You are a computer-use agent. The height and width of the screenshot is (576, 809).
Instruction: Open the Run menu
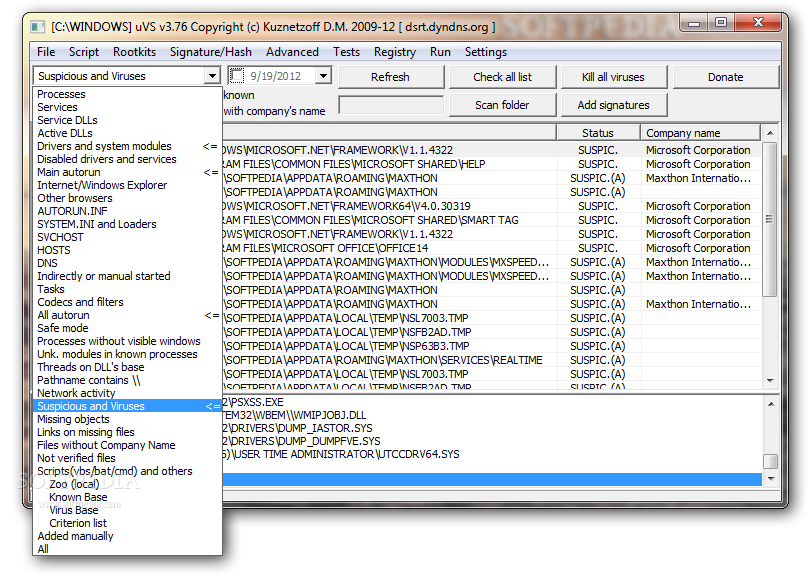(440, 52)
